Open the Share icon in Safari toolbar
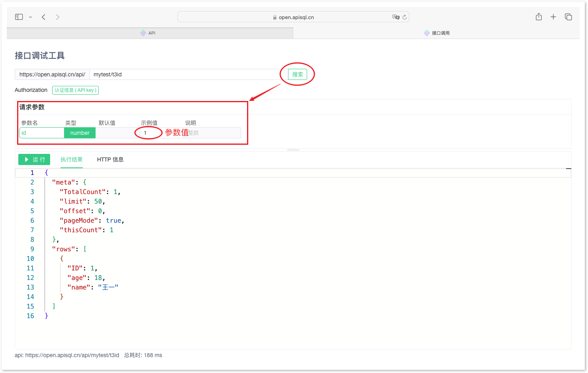The image size is (588, 373). coord(539,17)
